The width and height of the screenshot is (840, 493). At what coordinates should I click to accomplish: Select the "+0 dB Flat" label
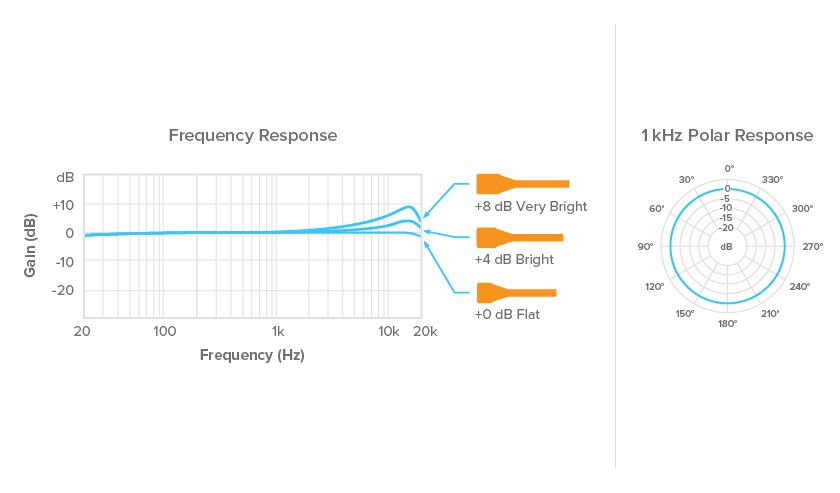[507, 314]
